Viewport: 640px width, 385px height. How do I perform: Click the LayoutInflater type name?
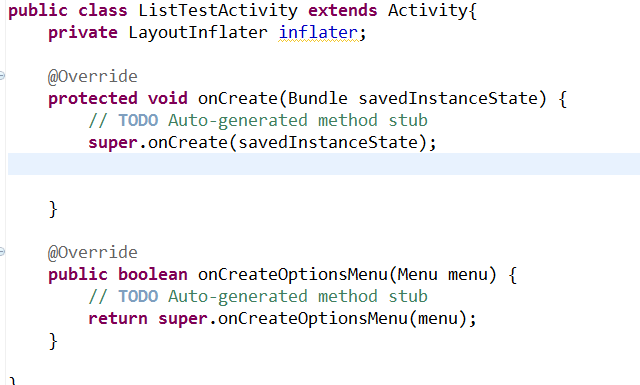point(198,32)
